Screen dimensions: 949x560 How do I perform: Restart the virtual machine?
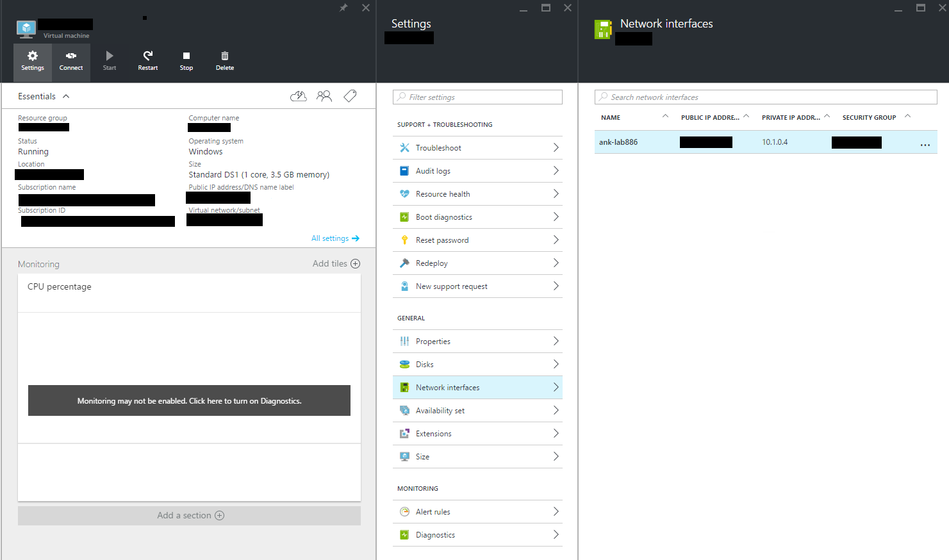tap(148, 62)
